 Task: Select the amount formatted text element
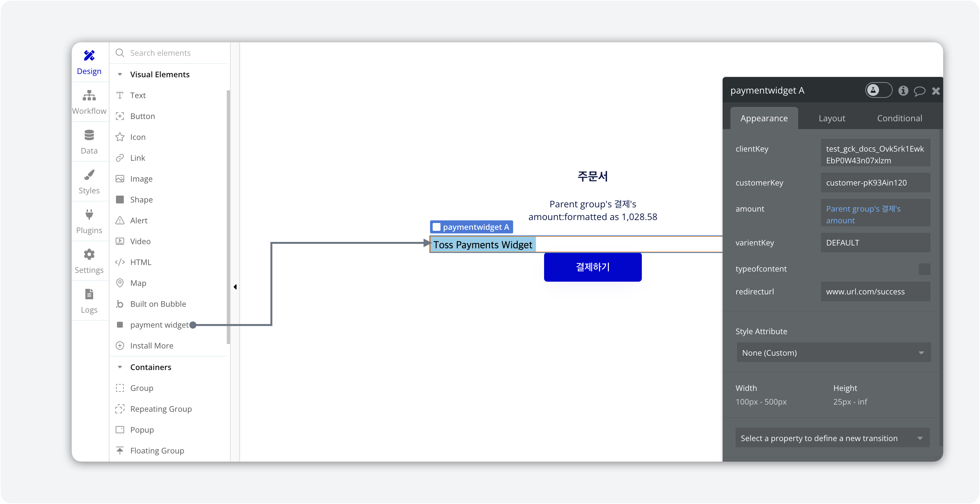592,211
